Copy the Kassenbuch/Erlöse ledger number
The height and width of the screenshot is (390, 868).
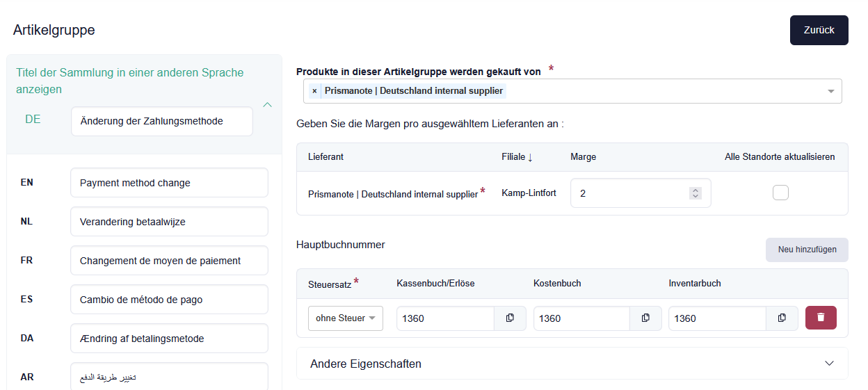[x=510, y=318]
